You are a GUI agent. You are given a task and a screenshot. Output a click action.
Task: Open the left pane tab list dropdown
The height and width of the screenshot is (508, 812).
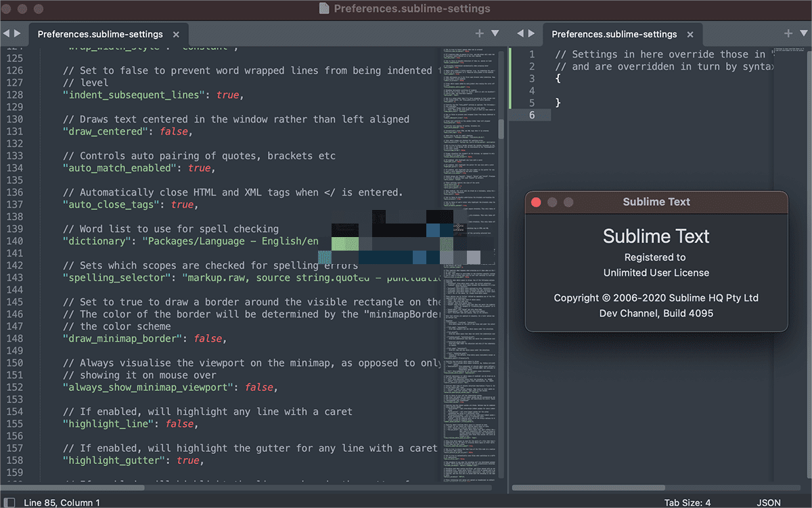pos(495,33)
